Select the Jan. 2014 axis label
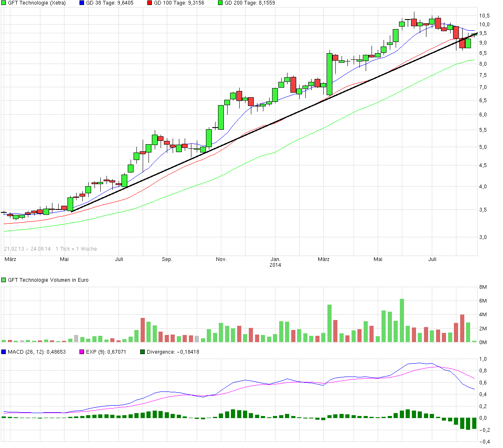Image resolution: width=503 pixels, height=448 pixels. pyautogui.click(x=275, y=262)
